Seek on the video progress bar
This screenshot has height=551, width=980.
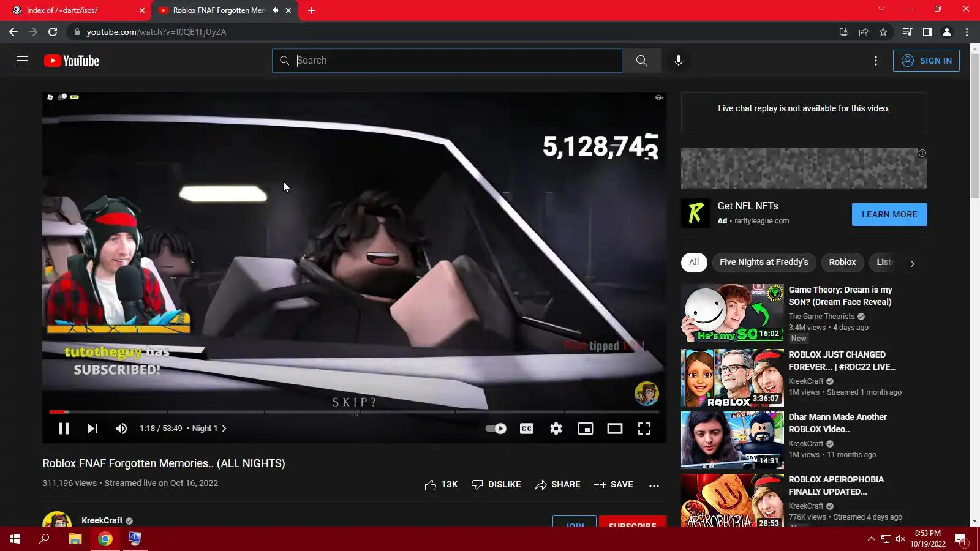(x=354, y=412)
